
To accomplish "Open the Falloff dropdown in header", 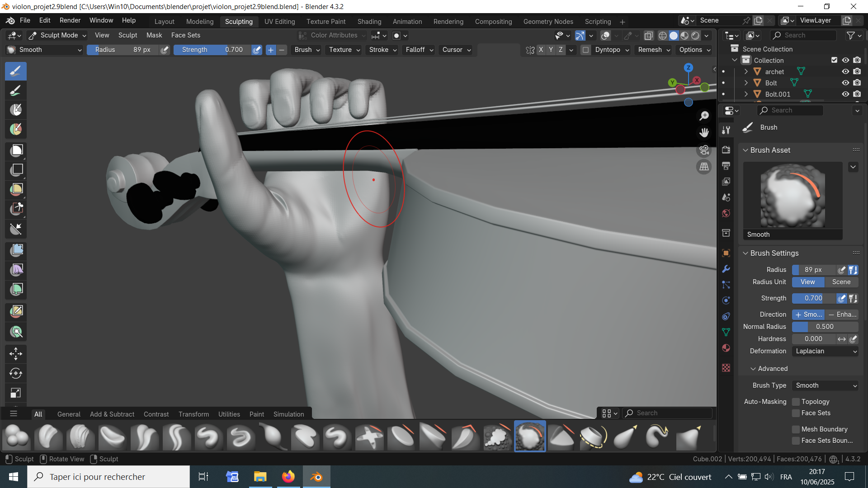I will click(x=419, y=50).
